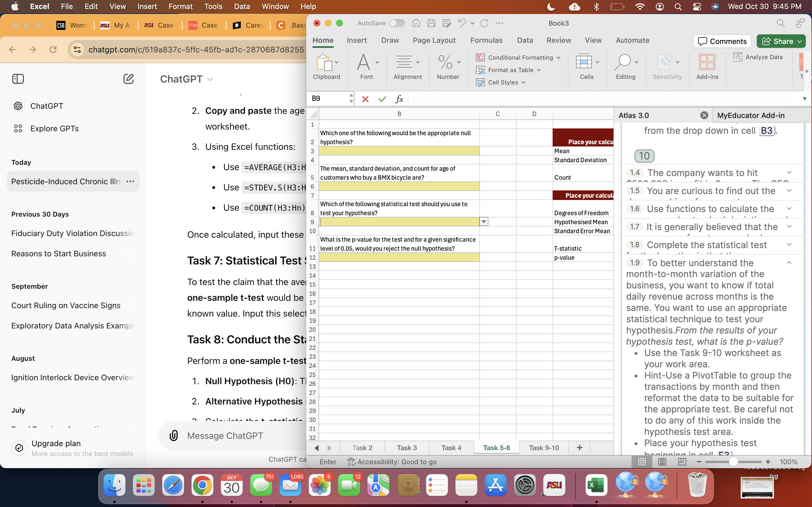Switch to the Task 9-10 sheet tab
Viewport: 812px width, 507px height.
[x=544, y=448]
